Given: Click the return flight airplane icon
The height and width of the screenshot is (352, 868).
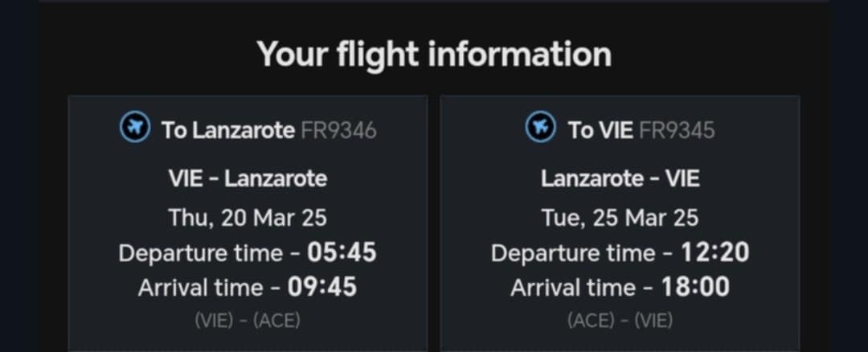Looking at the screenshot, I should [540, 128].
